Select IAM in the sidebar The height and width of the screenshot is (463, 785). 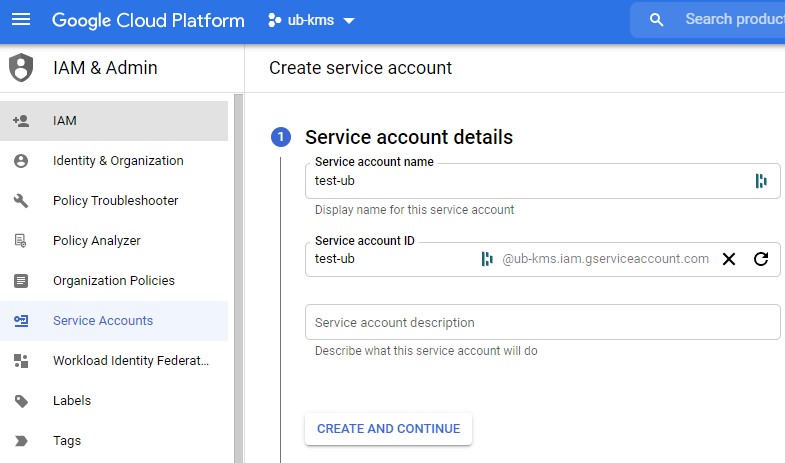[114, 121]
